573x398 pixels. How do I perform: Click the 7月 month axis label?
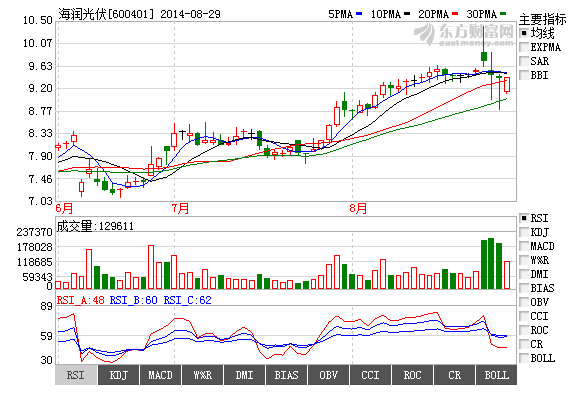point(181,208)
